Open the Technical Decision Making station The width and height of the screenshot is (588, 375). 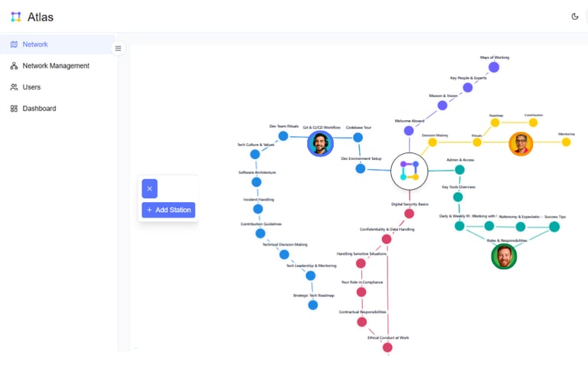(x=284, y=255)
